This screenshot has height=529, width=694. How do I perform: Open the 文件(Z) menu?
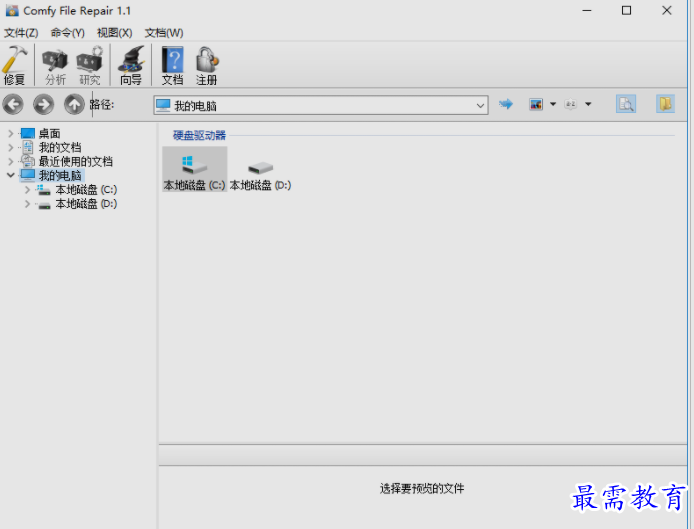point(21,33)
